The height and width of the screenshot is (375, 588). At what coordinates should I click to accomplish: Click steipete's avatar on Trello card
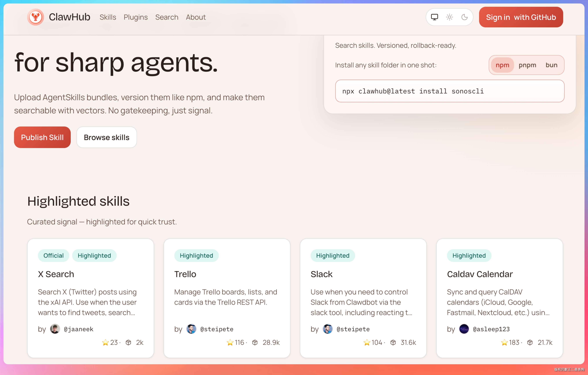tap(191, 329)
